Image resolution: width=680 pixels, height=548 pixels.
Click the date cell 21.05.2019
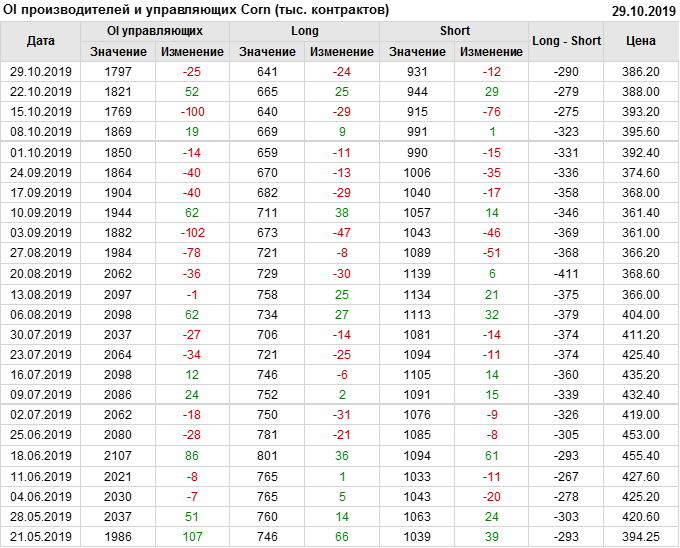[41, 537]
